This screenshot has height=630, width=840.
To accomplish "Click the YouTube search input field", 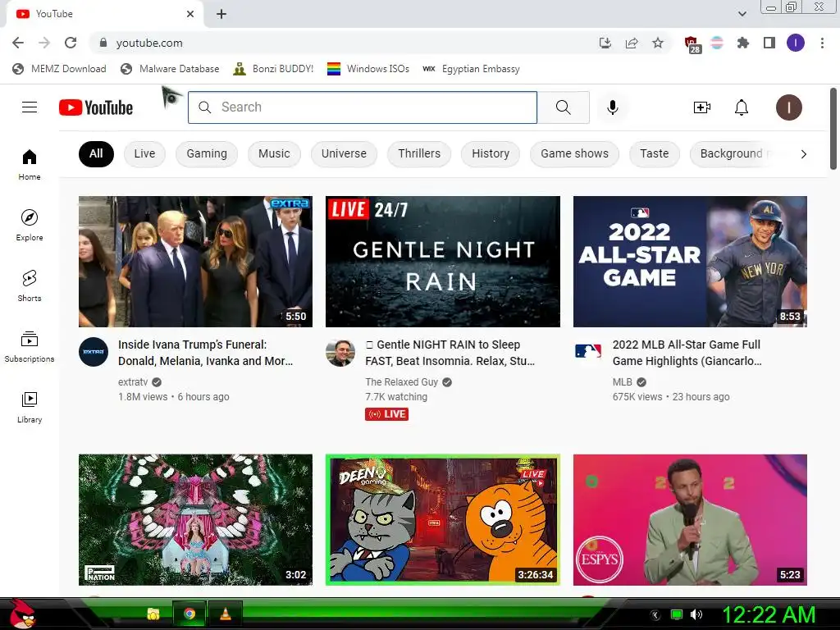I will click(363, 107).
